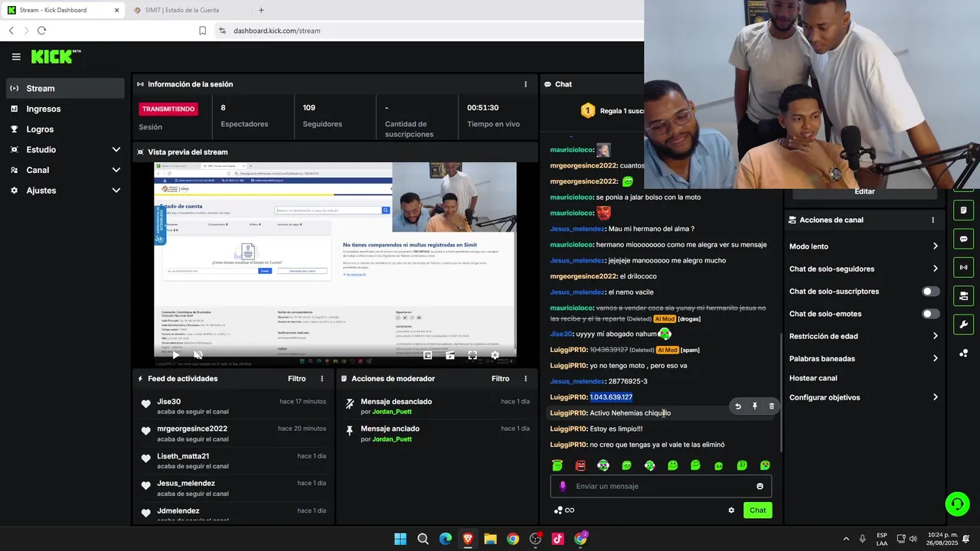Click the Kick logo
The width and height of the screenshot is (980, 551).
click(55, 57)
